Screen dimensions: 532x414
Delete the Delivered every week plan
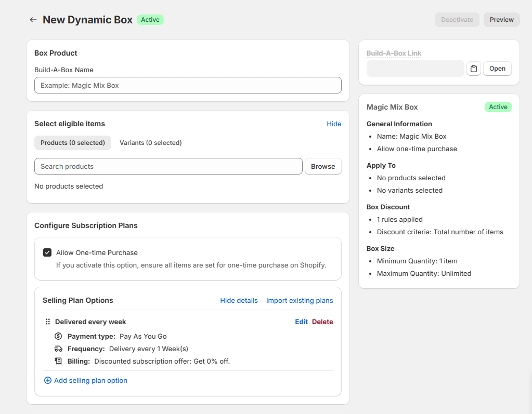point(322,322)
